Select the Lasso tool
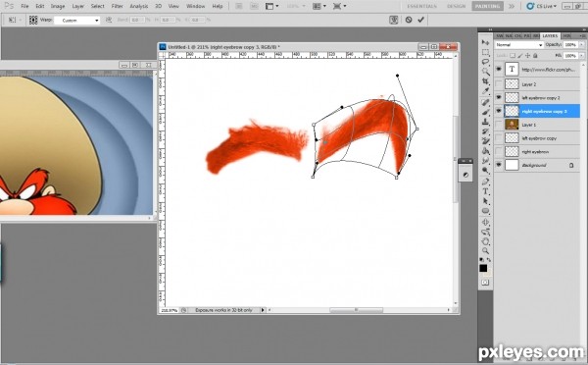 [485, 62]
